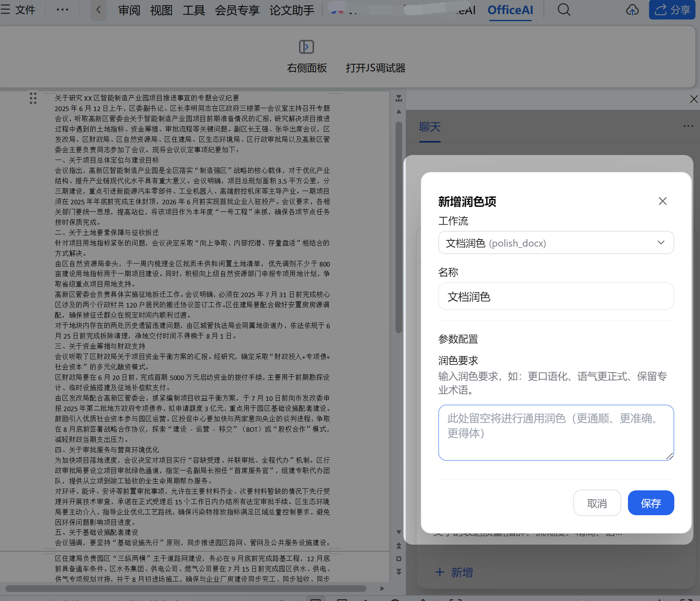Switch to the 审阅 tab

(129, 10)
